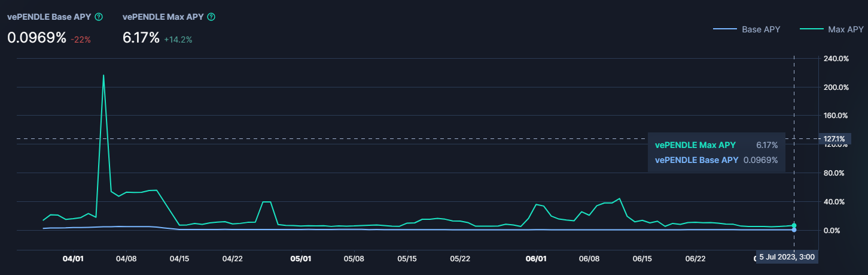The width and height of the screenshot is (868, 275).
Task: Select the 6.17% Max APY headline value
Action: [x=141, y=38]
